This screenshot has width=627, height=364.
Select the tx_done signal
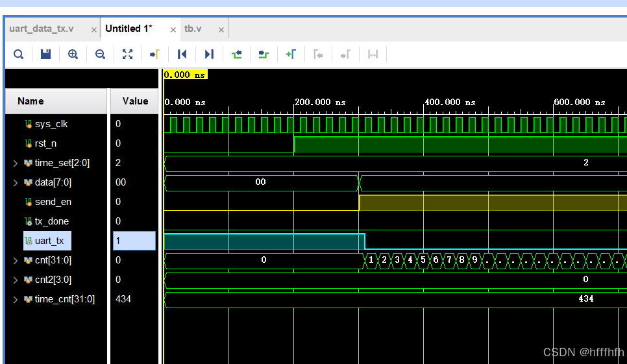click(x=51, y=221)
